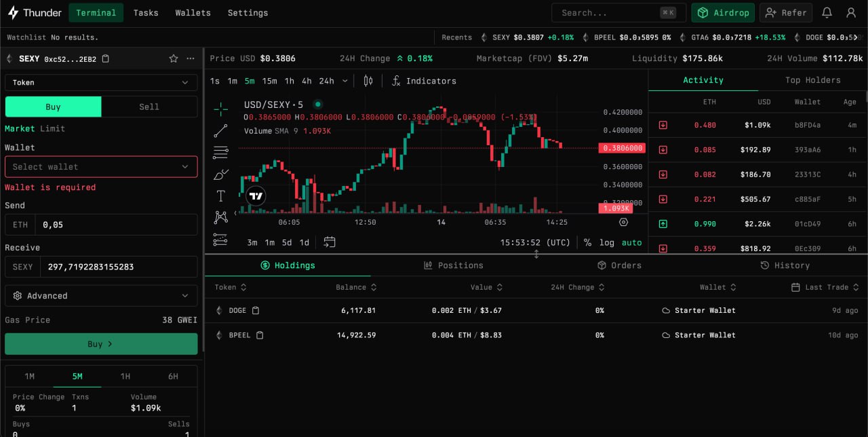Copy the BPEEL token address

click(260, 335)
